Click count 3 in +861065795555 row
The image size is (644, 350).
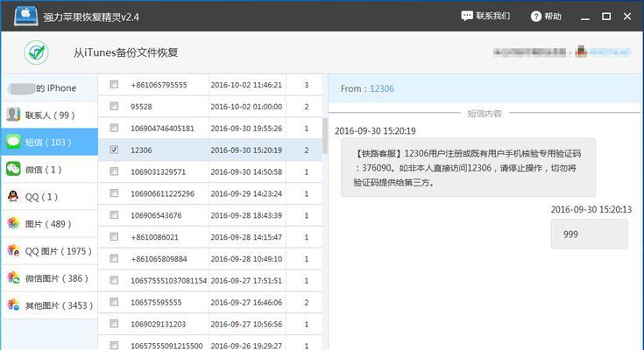pyautogui.click(x=307, y=85)
